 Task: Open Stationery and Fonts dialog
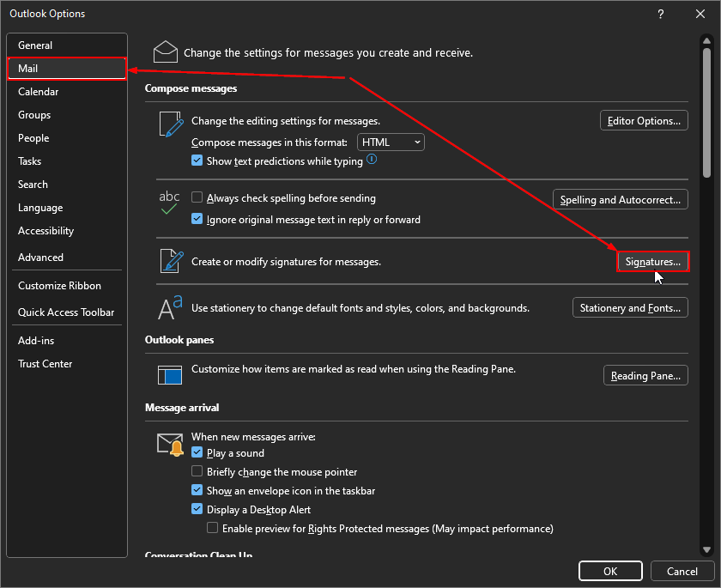[x=630, y=307]
